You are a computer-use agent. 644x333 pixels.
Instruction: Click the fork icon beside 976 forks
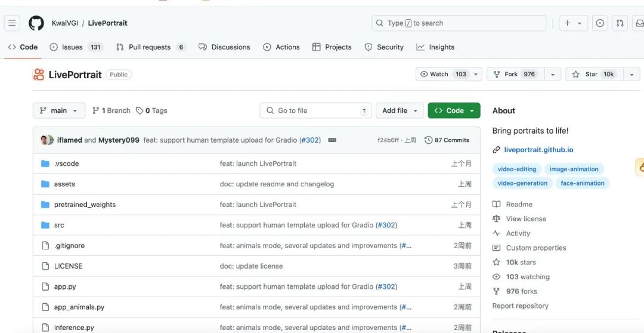497,291
